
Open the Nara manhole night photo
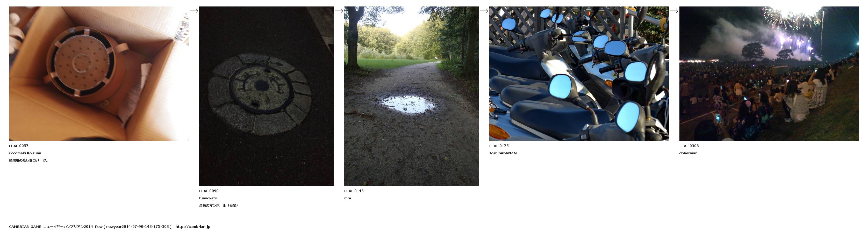tap(266, 96)
